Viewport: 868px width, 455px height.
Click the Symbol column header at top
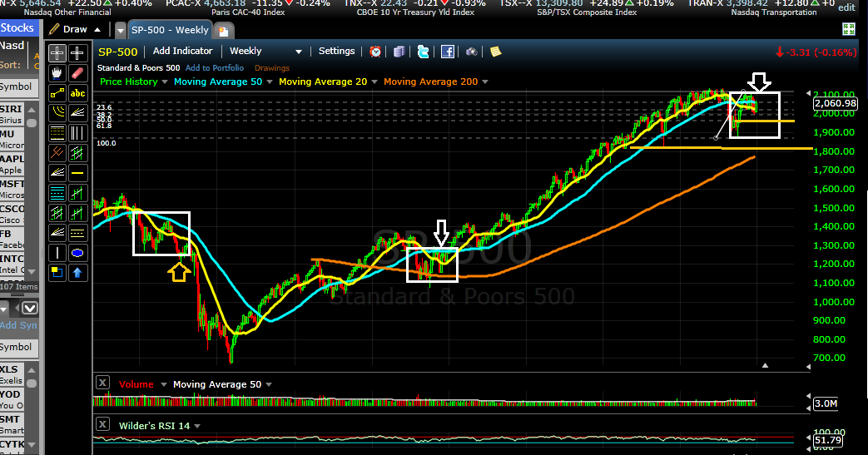(18, 87)
